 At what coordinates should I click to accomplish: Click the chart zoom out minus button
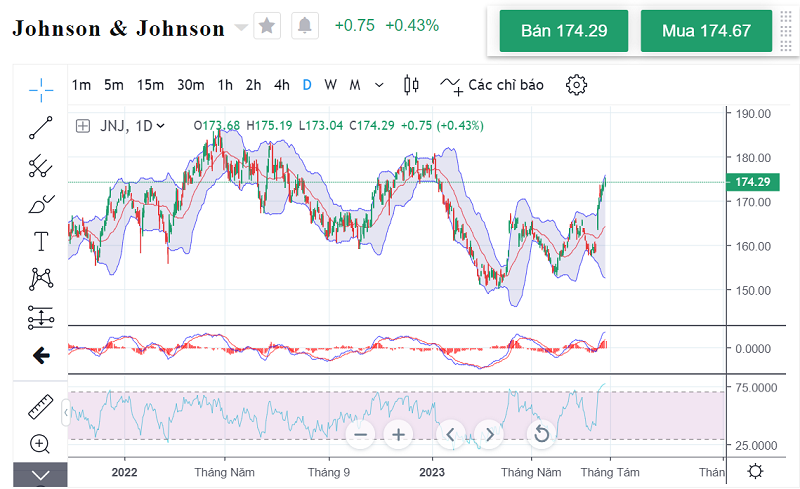pyautogui.click(x=361, y=434)
